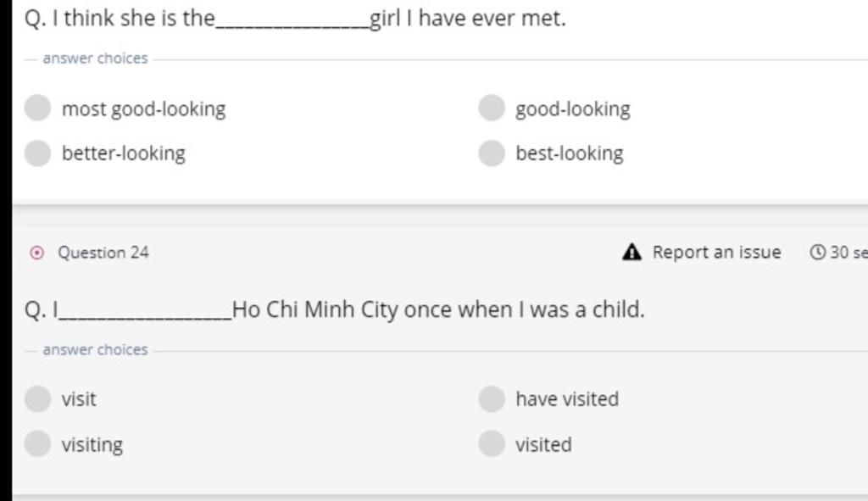Click the 'Question 24' label
868x501 pixels.
[x=103, y=253]
